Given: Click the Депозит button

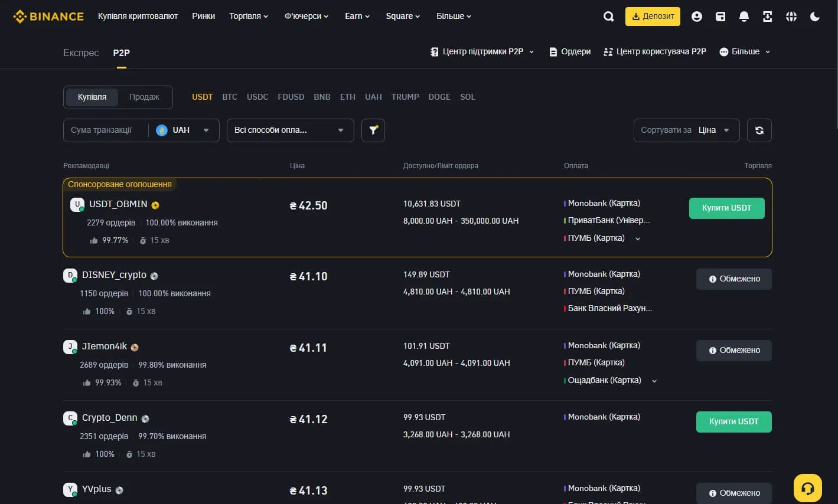Looking at the screenshot, I should tap(653, 17).
